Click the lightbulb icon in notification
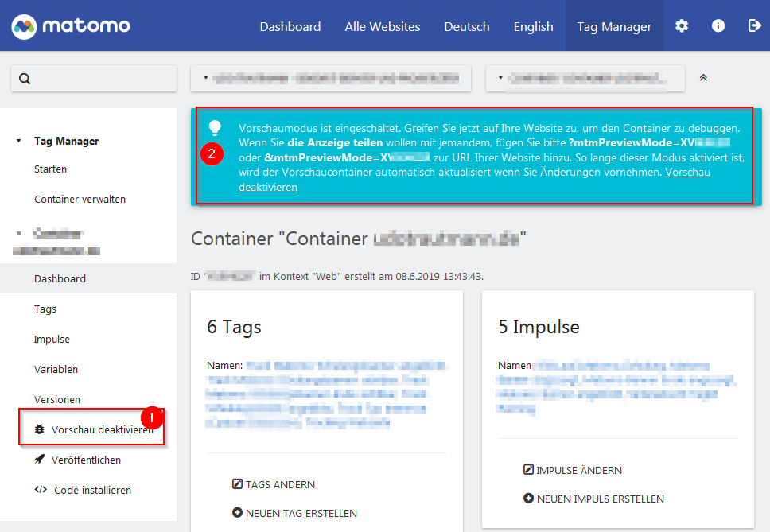Screen dimensions: 770x532 pyautogui.click(x=215, y=127)
